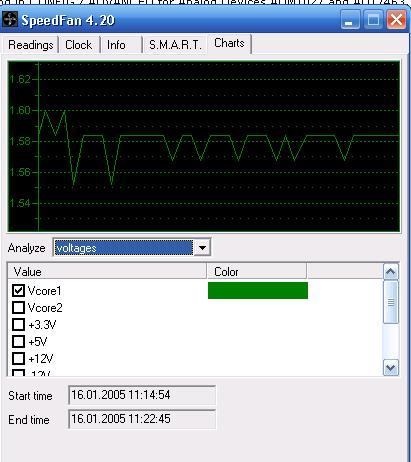Uncheck the Vcore1 checkbox
The width and height of the screenshot is (411, 462).
(18, 290)
